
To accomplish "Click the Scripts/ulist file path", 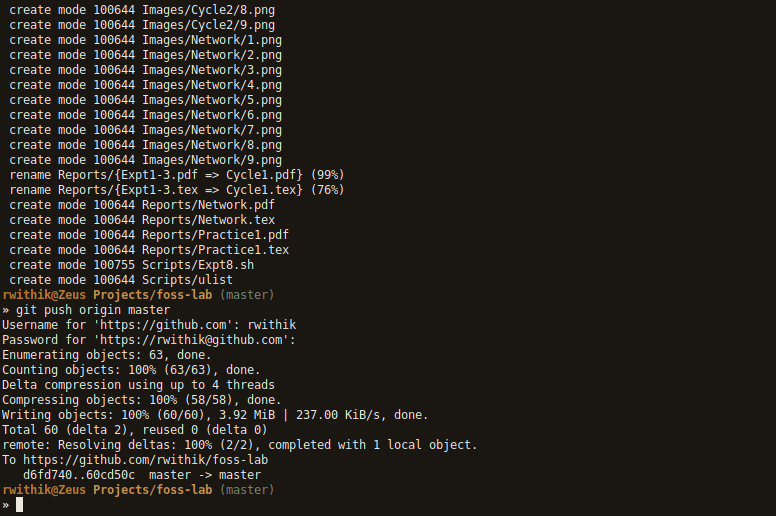I will (187, 280).
